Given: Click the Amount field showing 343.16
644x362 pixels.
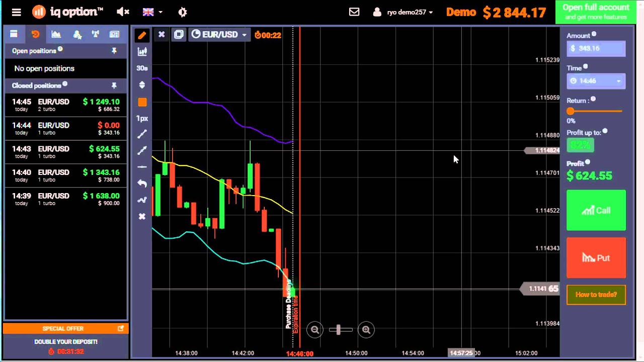Looking at the screenshot, I should click(x=596, y=48).
